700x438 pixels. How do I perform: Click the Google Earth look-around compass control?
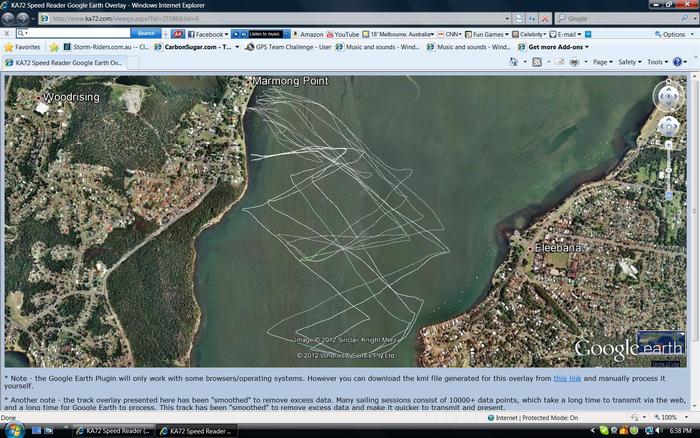(667, 95)
